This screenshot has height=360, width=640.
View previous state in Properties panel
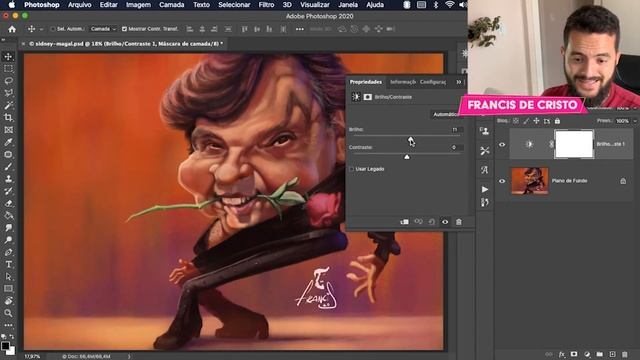(418, 222)
